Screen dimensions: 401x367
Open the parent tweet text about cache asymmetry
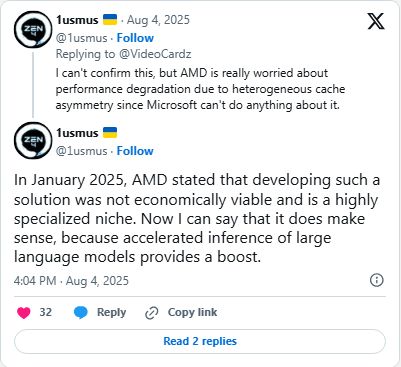pyautogui.click(x=200, y=89)
